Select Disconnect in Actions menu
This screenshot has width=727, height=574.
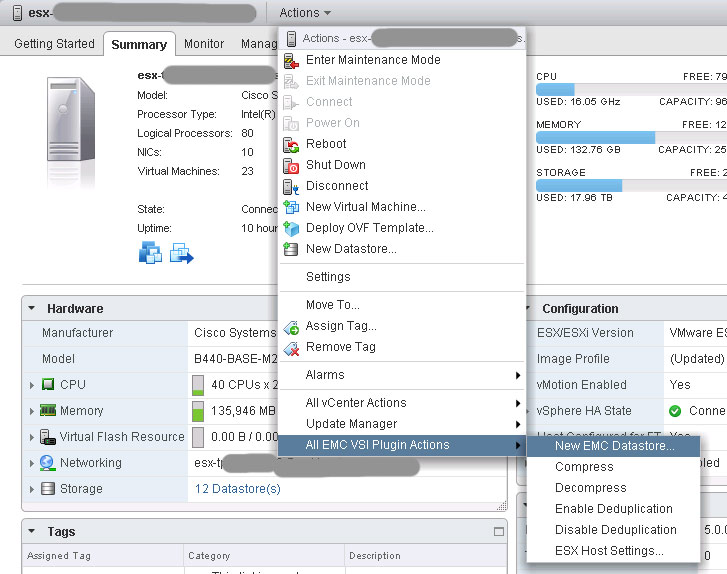(402, 186)
